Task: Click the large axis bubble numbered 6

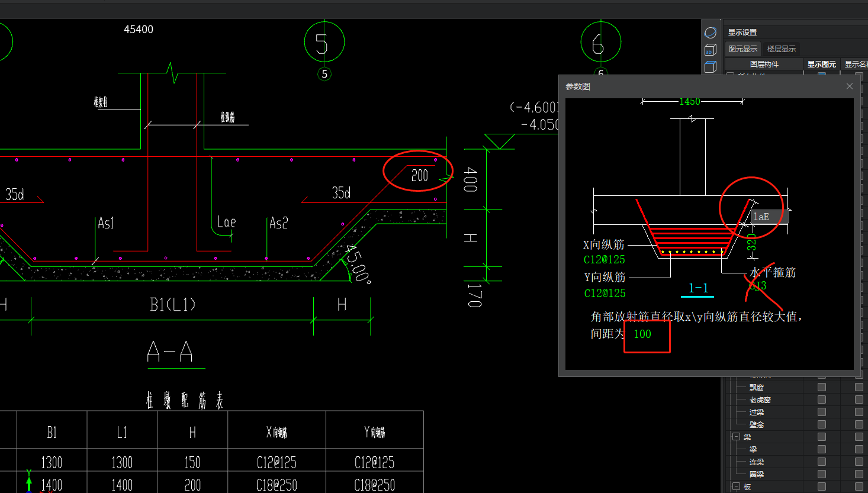Action: click(x=601, y=42)
